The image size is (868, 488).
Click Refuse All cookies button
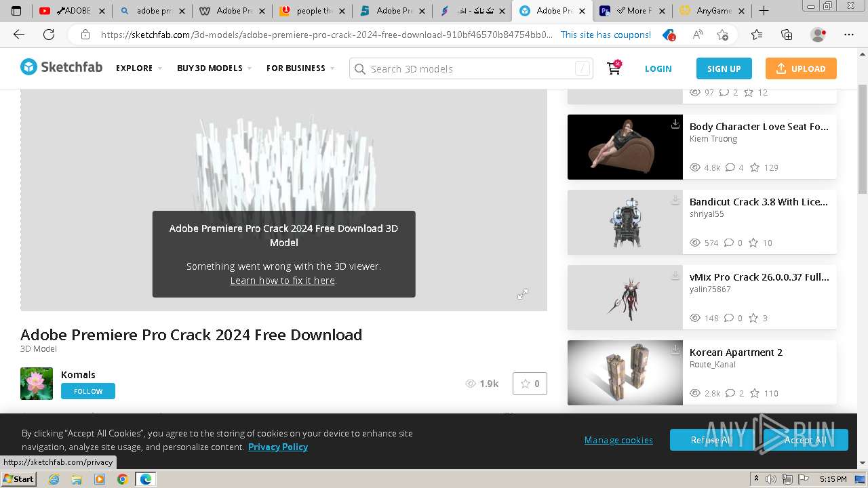[x=712, y=440]
